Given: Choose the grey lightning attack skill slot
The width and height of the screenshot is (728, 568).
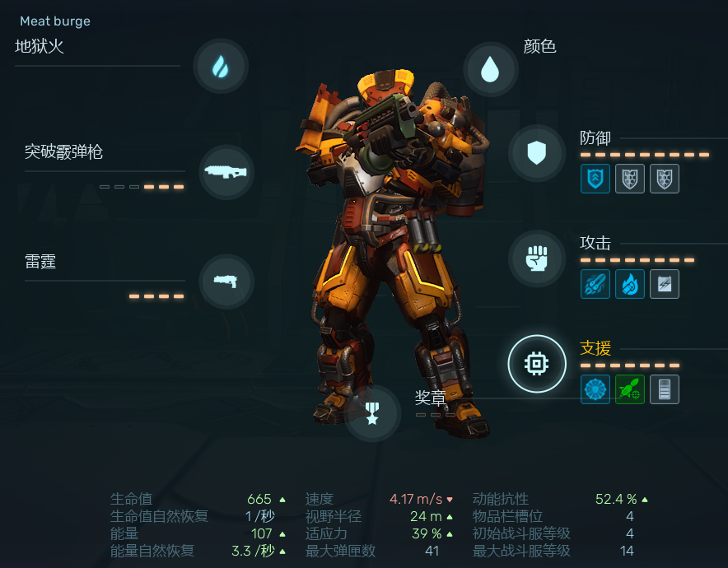Looking at the screenshot, I should [665, 283].
